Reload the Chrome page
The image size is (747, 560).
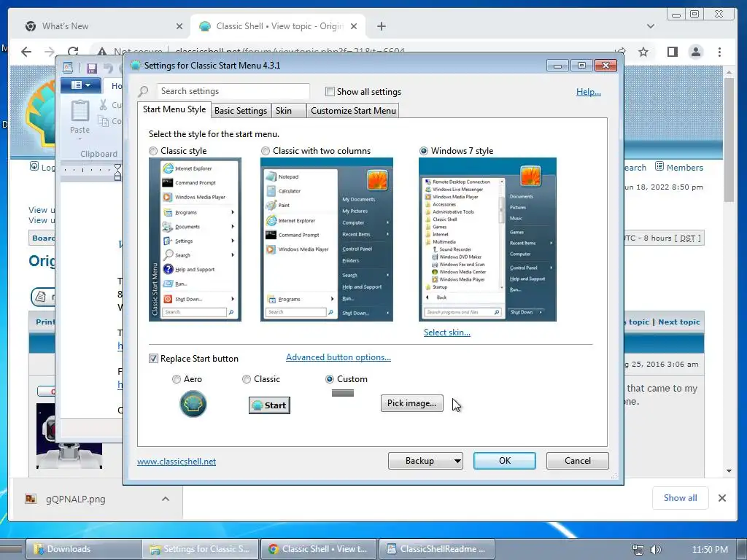[x=73, y=52]
